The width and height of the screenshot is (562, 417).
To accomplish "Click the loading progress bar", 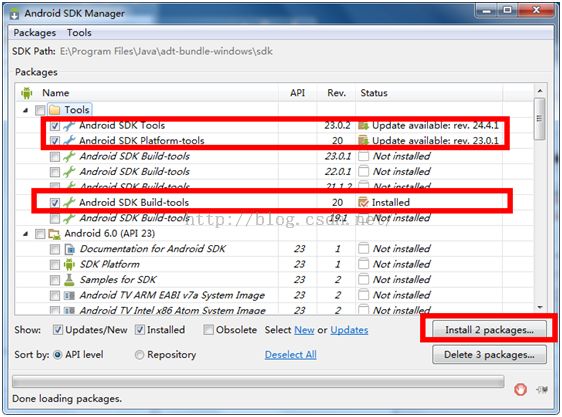I will click(x=258, y=382).
